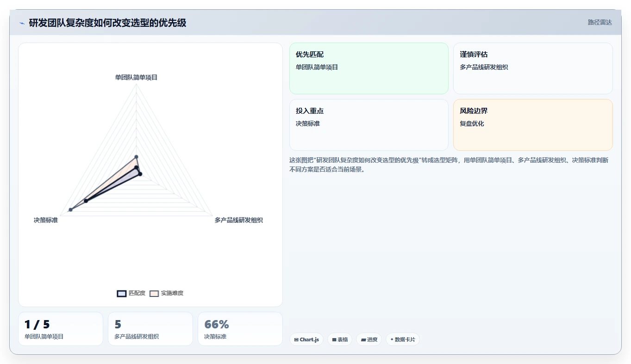Click the 实施难度 data point near 决策标准 axis
Viewport: 631px width, 364px height.
coord(70,210)
